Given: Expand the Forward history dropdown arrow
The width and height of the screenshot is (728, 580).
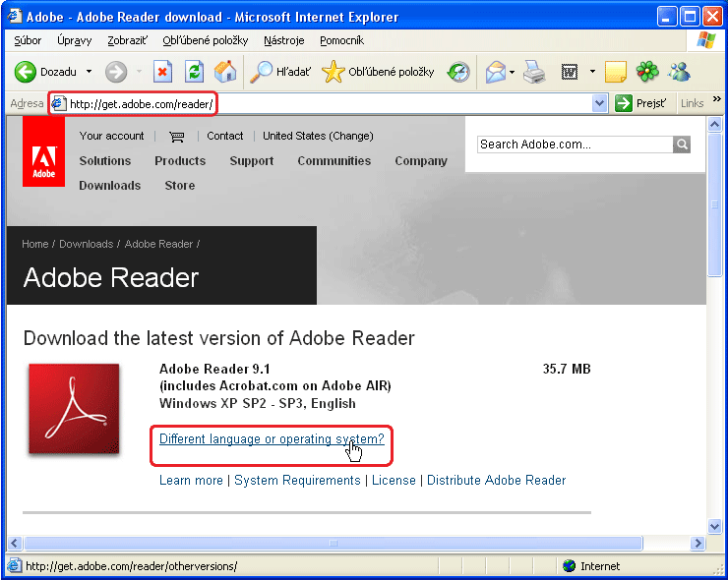Looking at the screenshot, I should (x=139, y=72).
